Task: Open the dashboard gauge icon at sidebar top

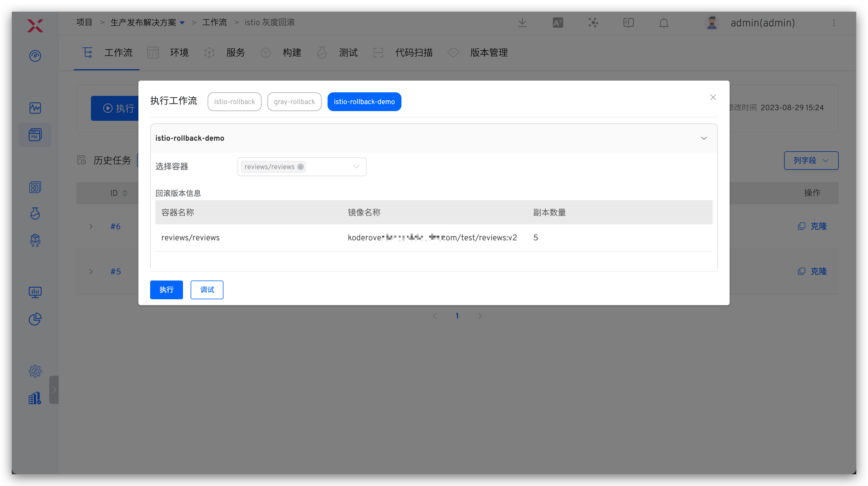Action: point(35,56)
